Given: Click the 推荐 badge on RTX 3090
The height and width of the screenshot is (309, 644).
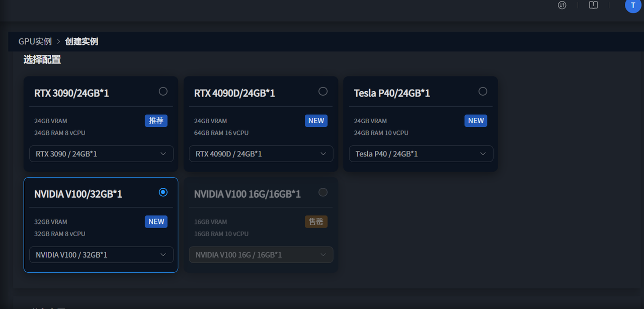Looking at the screenshot, I should (156, 121).
